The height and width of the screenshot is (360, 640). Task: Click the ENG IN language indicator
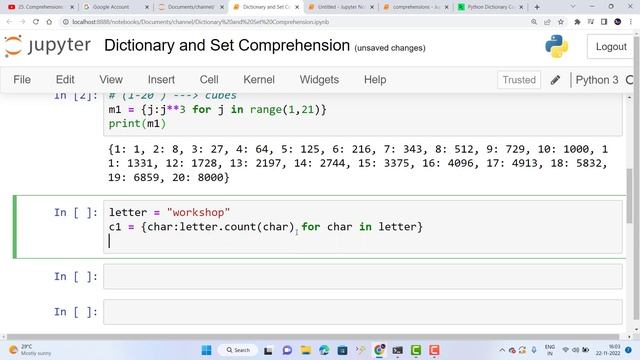(549, 350)
